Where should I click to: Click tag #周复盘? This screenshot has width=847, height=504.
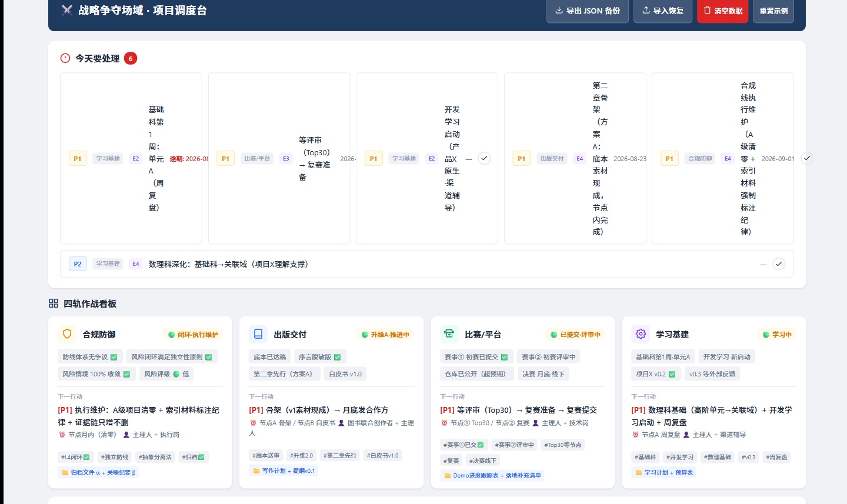coord(776,457)
